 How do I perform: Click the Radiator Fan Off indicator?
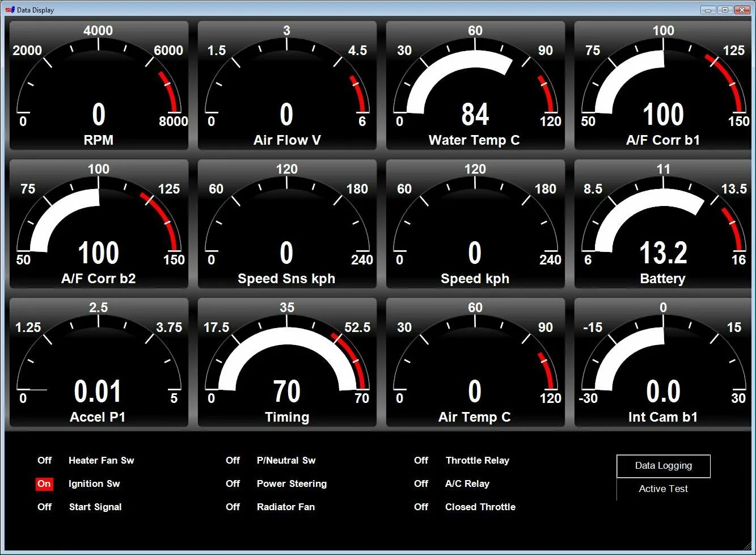(x=233, y=507)
